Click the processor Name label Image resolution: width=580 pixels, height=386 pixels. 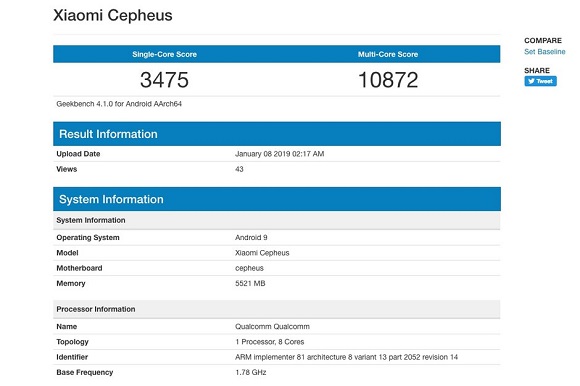[67, 326]
